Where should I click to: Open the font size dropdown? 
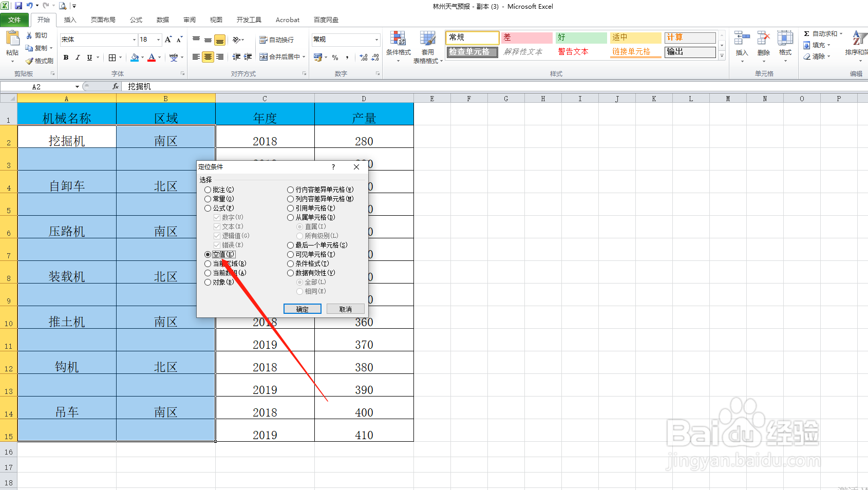click(x=158, y=40)
